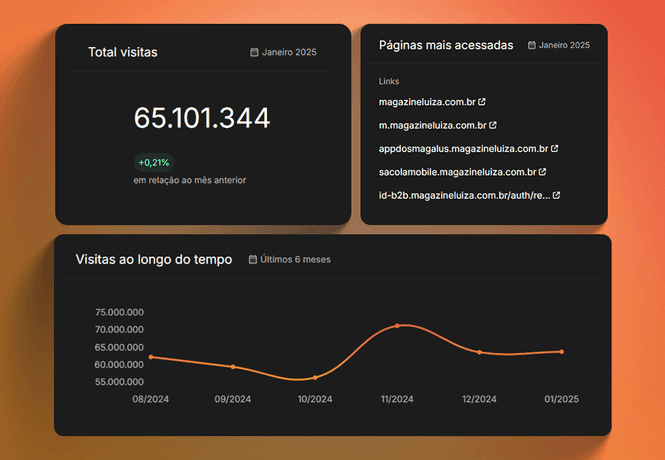The width and height of the screenshot is (665, 460).
Task: Click the 08/2024 data point on chart
Action: [151, 357]
